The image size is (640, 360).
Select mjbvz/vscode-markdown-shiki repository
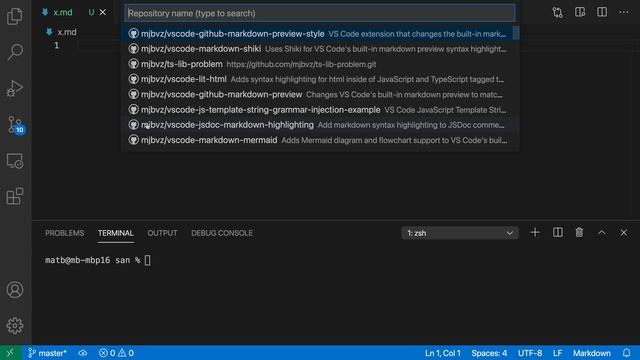tap(320, 49)
